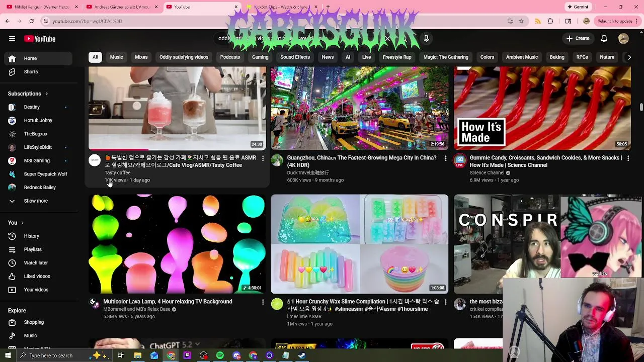Open the Multicolor Lava Lamp thumbnail
The height and width of the screenshot is (362, 644).
click(177, 244)
